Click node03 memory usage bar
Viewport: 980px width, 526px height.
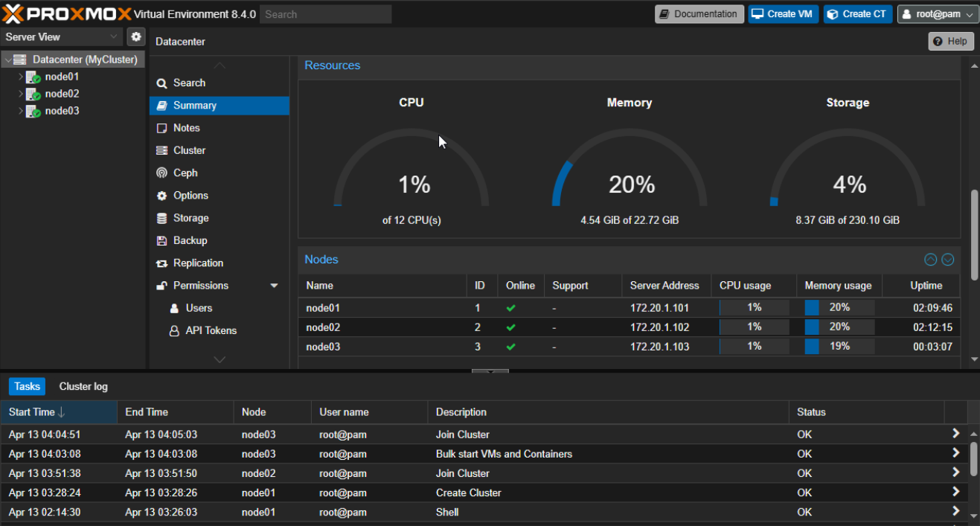pyautogui.click(x=839, y=346)
